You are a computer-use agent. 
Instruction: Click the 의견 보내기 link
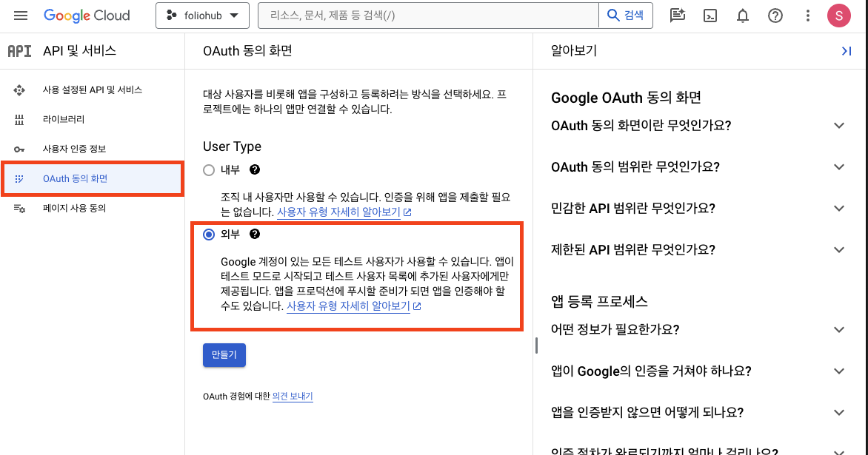[x=293, y=396]
